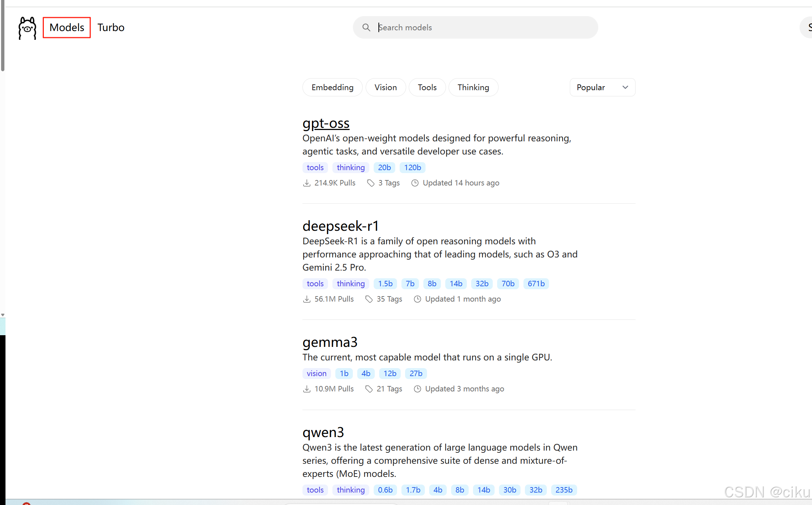Open the qwen3 model page
Screen dimensions: 812x505
323,432
